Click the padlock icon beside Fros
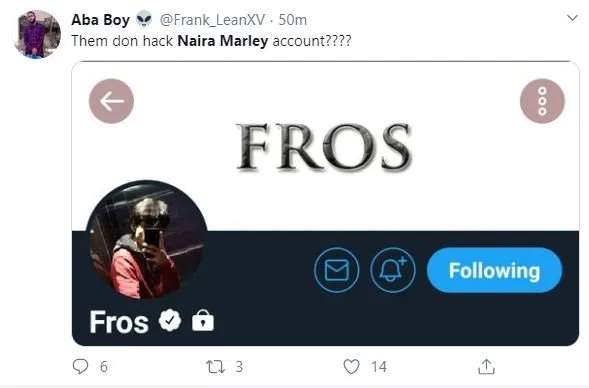 click(x=203, y=320)
